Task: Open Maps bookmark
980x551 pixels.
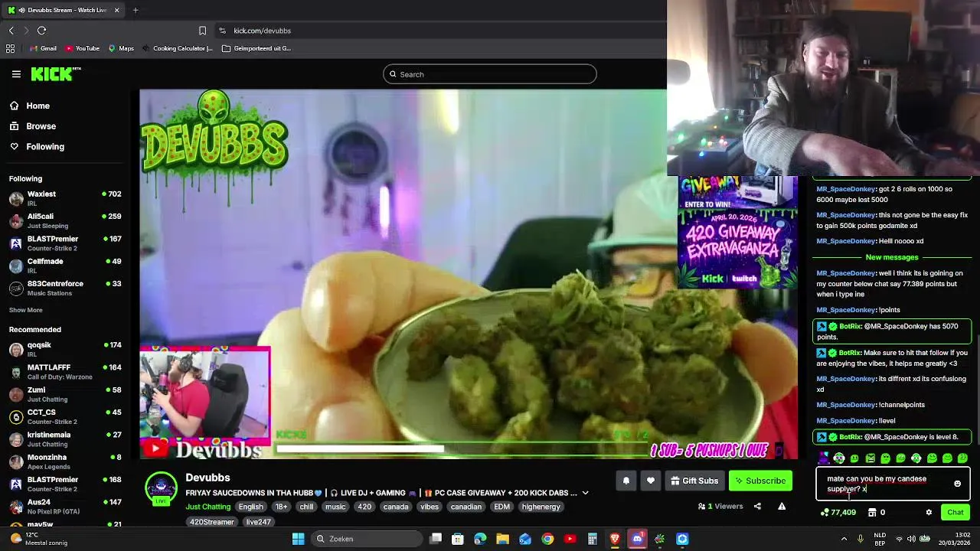Action: [x=121, y=48]
